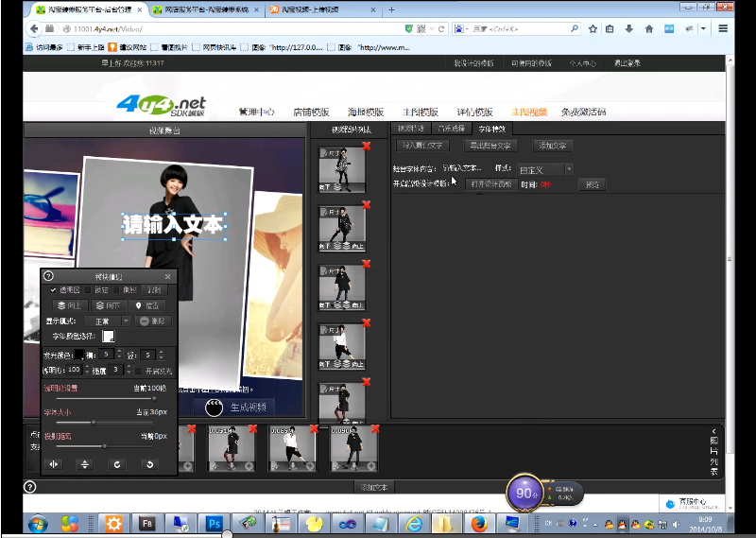
Task: Adjust the 字体大小 font size slider handle
Action: pos(93,422)
